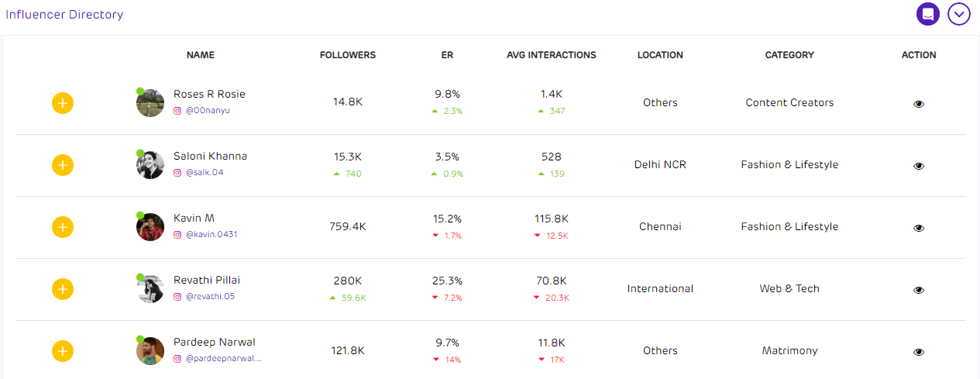980x379 pixels.
Task: Click Instagram icon next to @00nanyu
Action: coord(177,111)
